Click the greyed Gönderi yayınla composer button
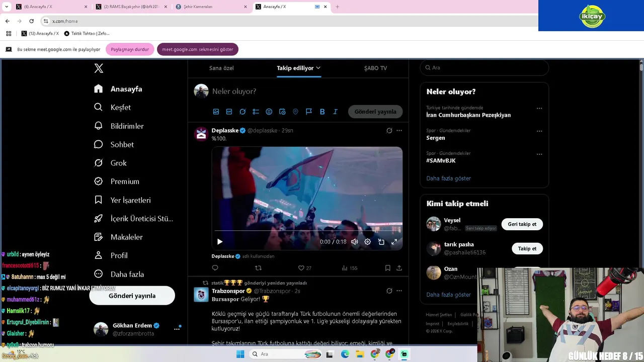This screenshot has height=362, width=644. 375,112
